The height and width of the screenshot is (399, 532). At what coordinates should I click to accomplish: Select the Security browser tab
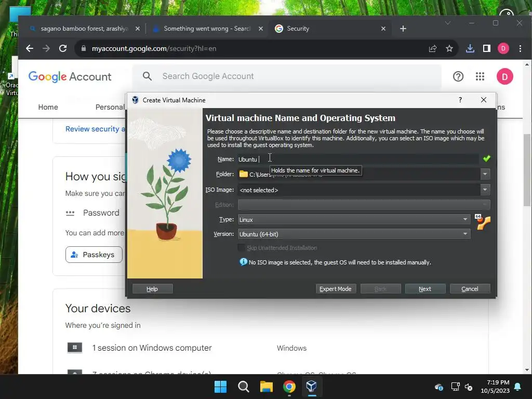(x=330, y=29)
